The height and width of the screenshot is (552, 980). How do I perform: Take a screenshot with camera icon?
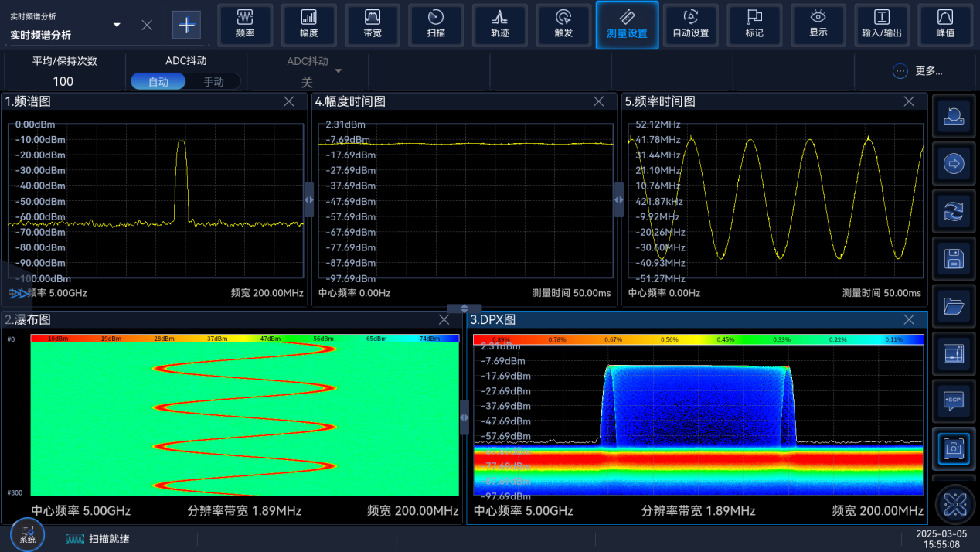click(954, 448)
